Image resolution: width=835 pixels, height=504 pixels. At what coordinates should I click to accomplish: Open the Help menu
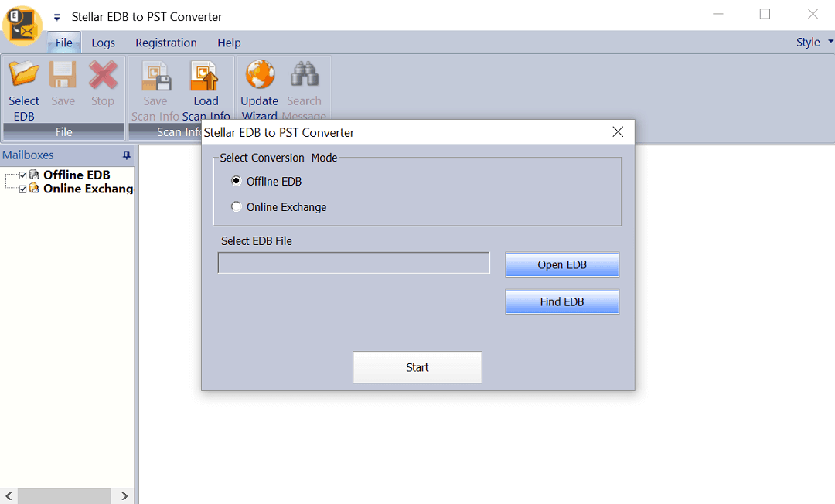(229, 43)
